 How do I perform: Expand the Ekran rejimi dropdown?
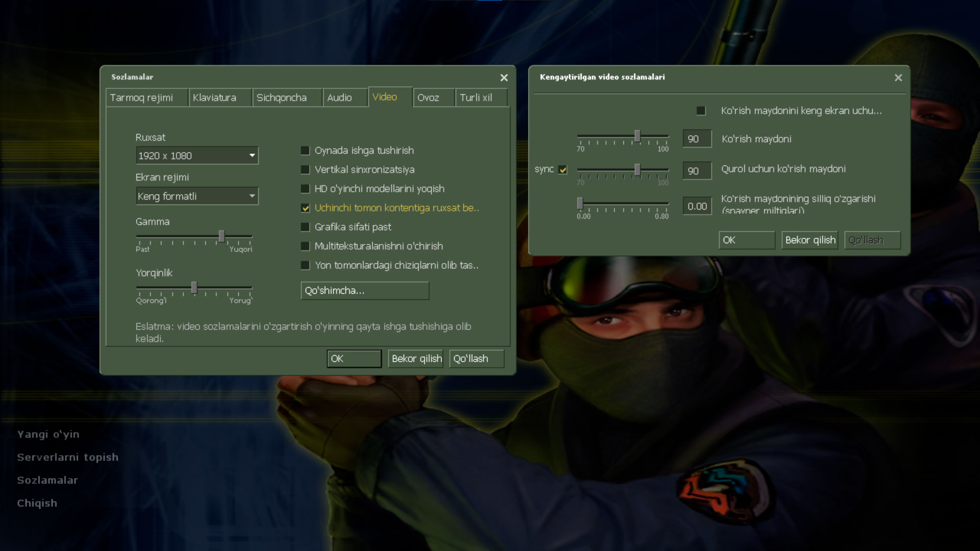coord(197,196)
